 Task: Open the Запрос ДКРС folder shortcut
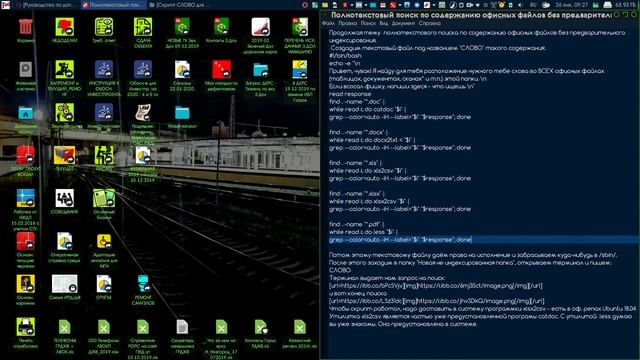[260, 70]
